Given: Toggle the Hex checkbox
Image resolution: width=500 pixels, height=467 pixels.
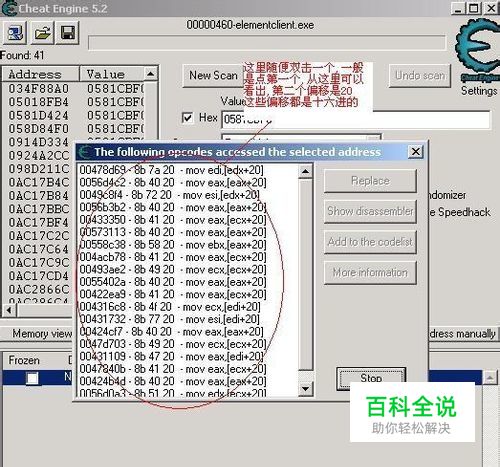Looking at the screenshot, I should pyautogui.click(x=187, y=117).
